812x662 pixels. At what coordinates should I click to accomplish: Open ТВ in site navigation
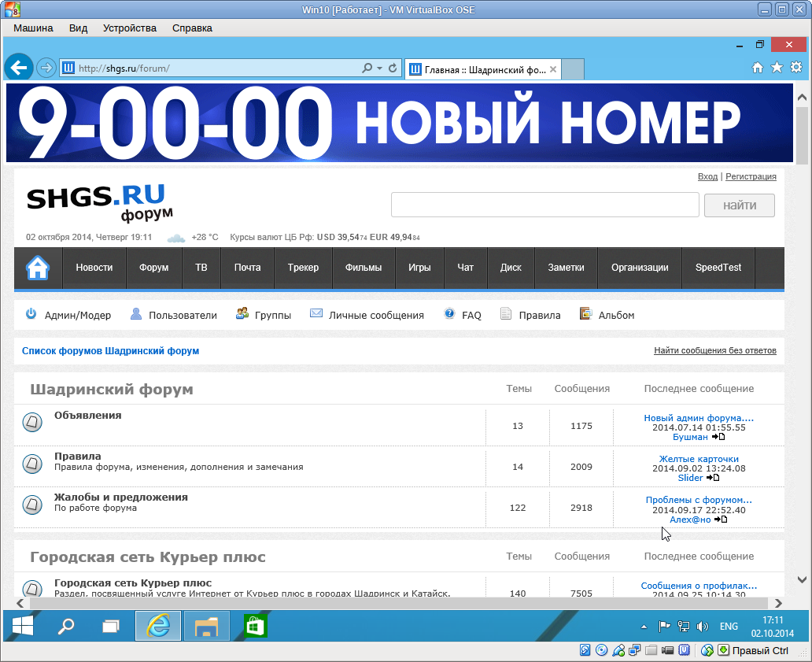tap(201, 268)
